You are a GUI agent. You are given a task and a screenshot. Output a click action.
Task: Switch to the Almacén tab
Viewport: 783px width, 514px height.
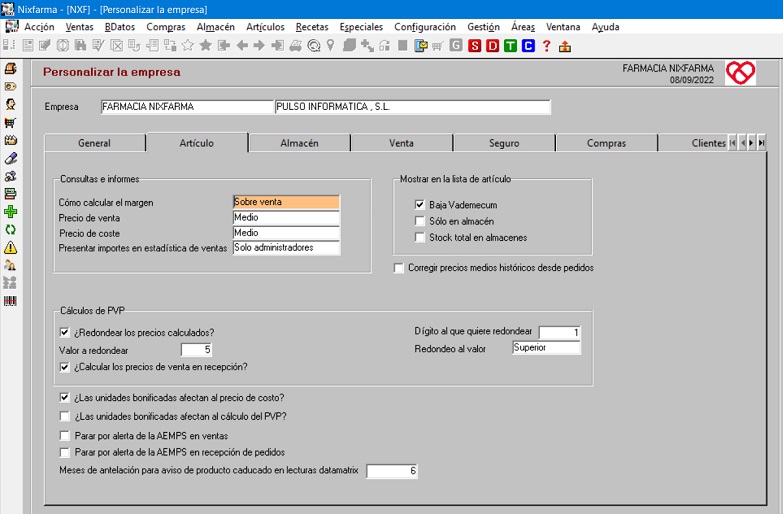[299, 143]
